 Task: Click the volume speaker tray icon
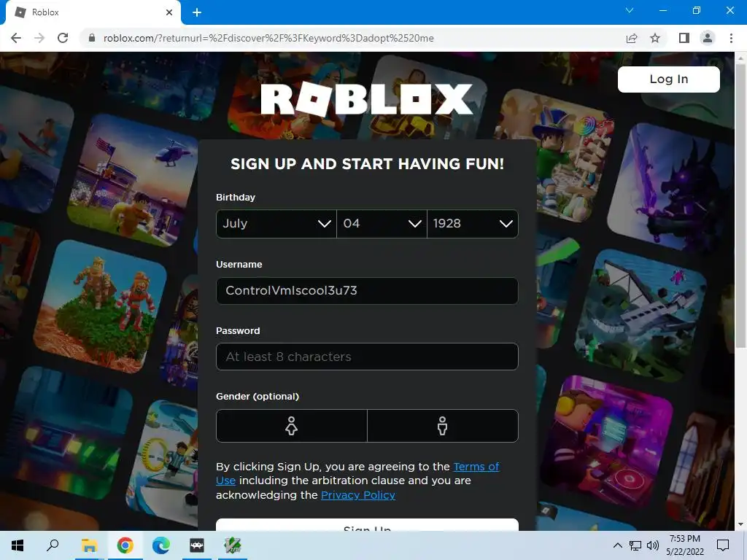(x=653, y=545)
